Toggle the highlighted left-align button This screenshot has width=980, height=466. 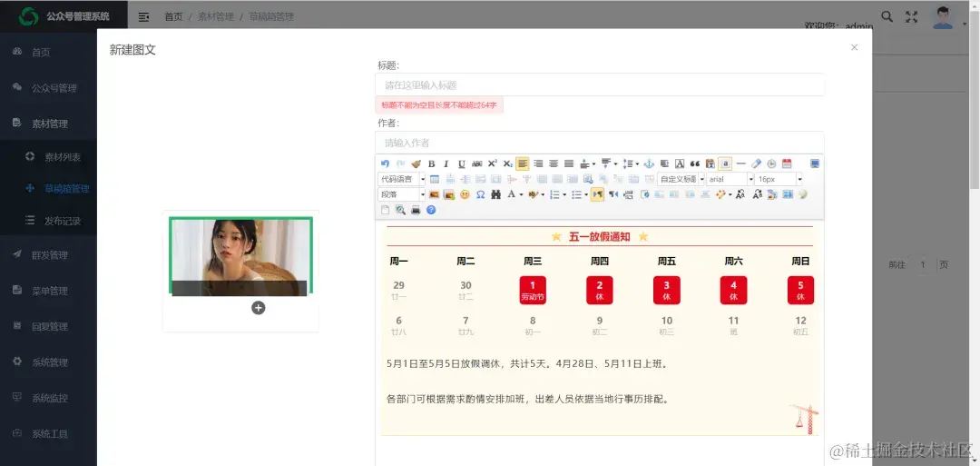pos(523,164)
